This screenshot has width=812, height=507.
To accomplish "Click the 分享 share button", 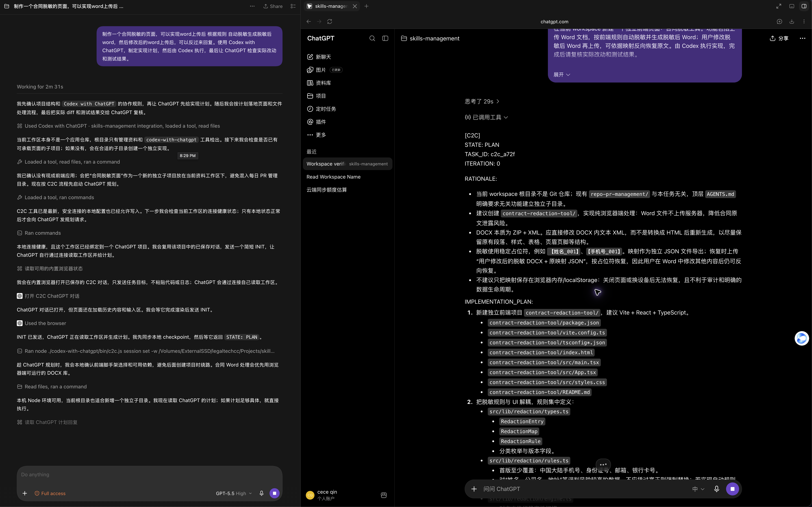I will pos(779,38).
